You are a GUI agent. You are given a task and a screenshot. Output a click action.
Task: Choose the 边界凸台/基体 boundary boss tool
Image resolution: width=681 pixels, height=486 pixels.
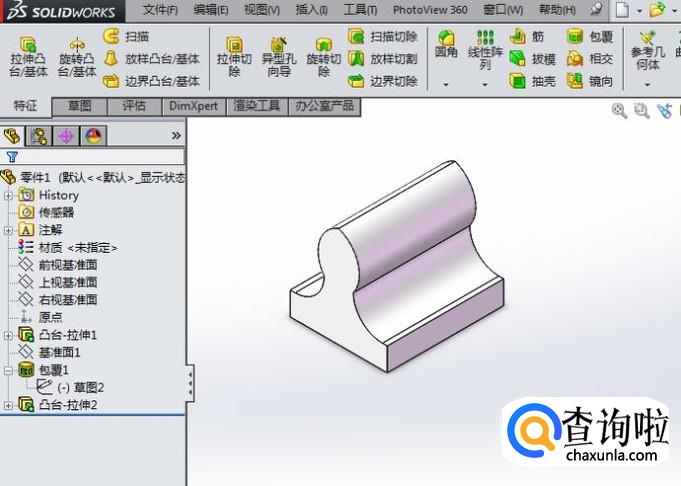point(152,81)
